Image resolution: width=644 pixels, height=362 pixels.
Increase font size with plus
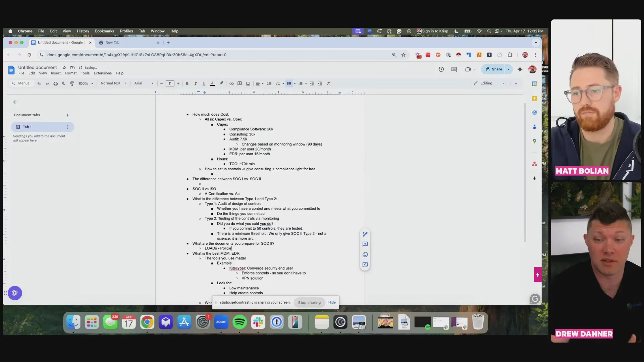pos(178,83)
